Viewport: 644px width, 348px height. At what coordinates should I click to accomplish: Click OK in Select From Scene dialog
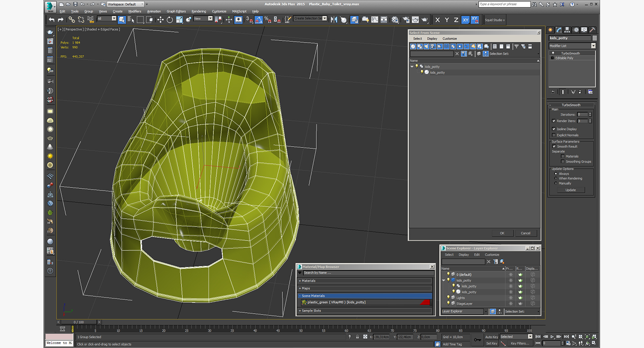click(x=502, y=233)
